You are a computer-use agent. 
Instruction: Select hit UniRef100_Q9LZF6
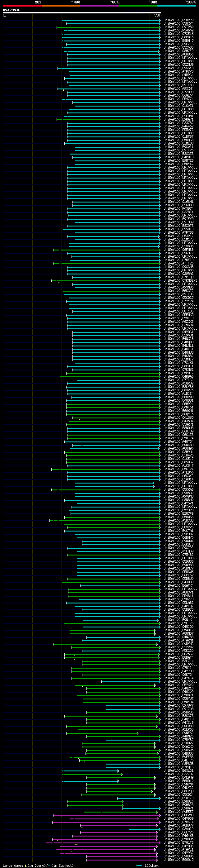[x=178, y=44]
